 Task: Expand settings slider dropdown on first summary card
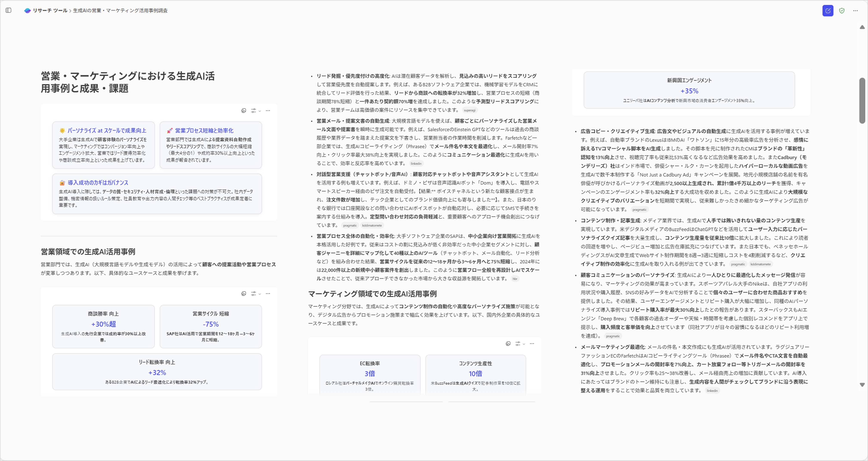[x=256, y=110]
